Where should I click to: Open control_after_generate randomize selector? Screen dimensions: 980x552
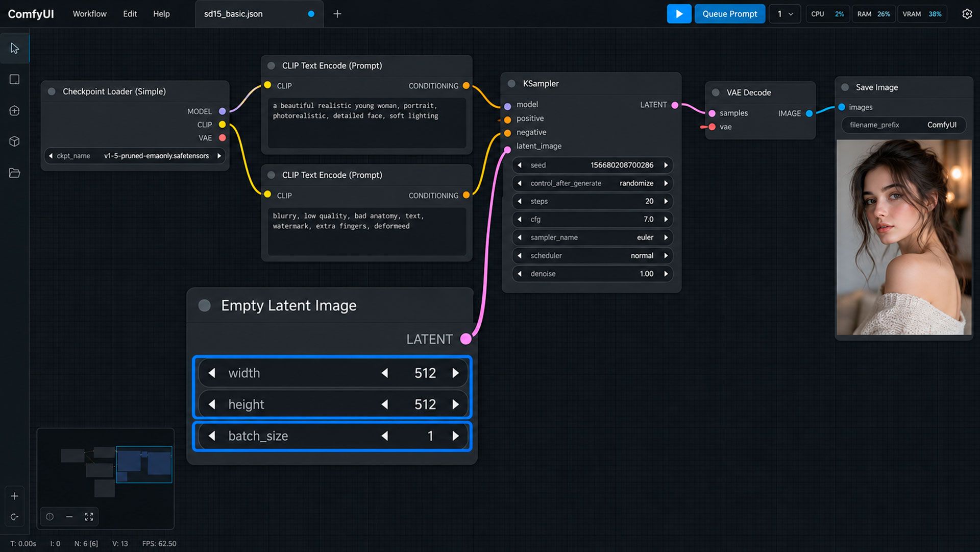(592, 183)
